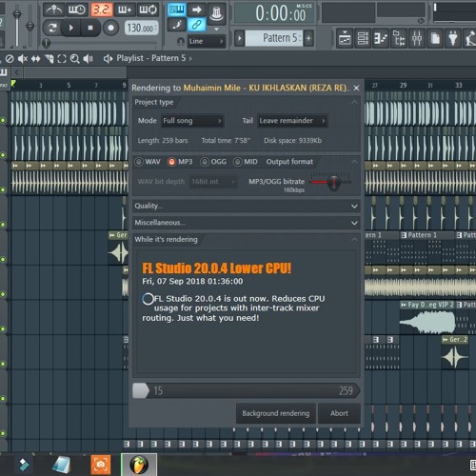
Task: Select the playlist slip tool
Action: point(35,59)
